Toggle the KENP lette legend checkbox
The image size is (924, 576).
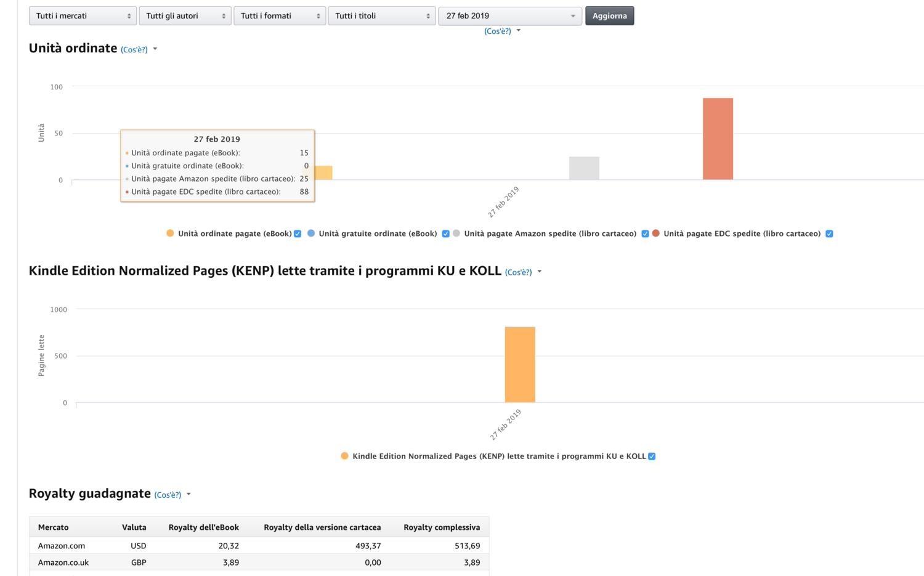(x=652, y=456)
